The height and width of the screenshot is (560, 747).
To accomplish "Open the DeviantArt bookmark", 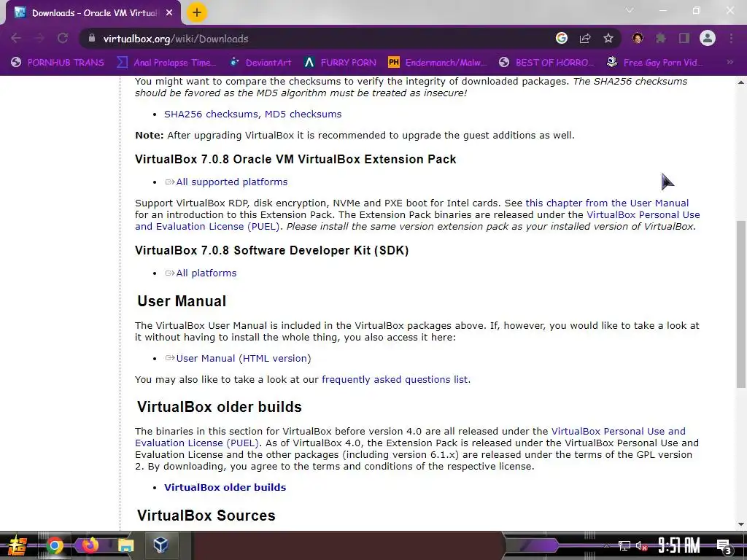I will pyautogui.click(x=262, y=63).
